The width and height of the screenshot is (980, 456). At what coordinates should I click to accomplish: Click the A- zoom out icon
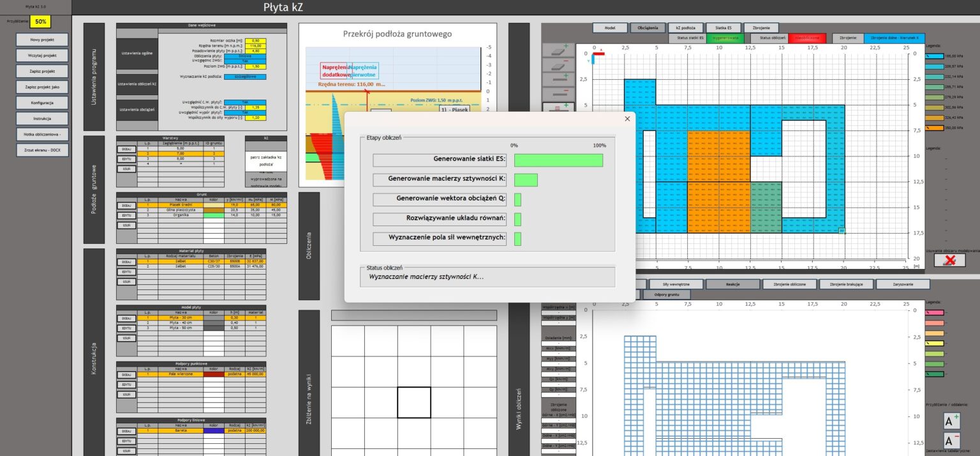point(951,441)
